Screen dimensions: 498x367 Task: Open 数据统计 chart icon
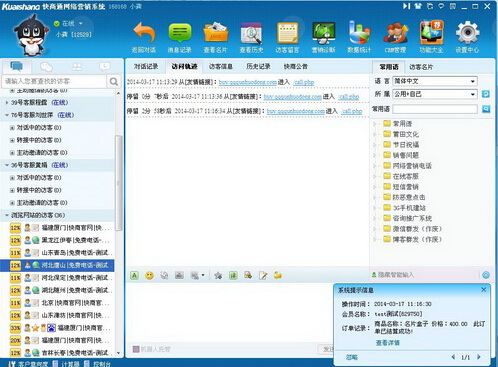pyautogui.click(x=359, y=33)
